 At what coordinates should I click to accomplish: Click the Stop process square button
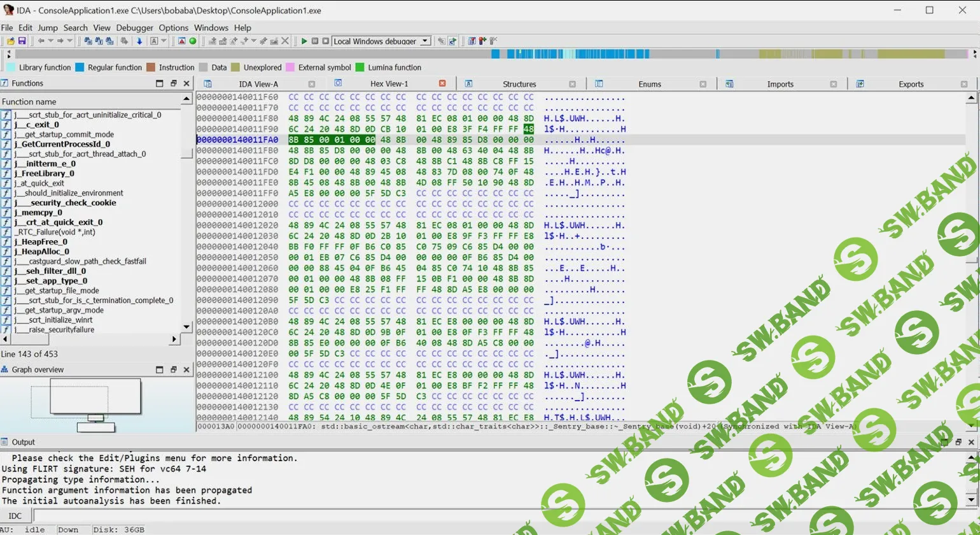[x=325, y=41]
